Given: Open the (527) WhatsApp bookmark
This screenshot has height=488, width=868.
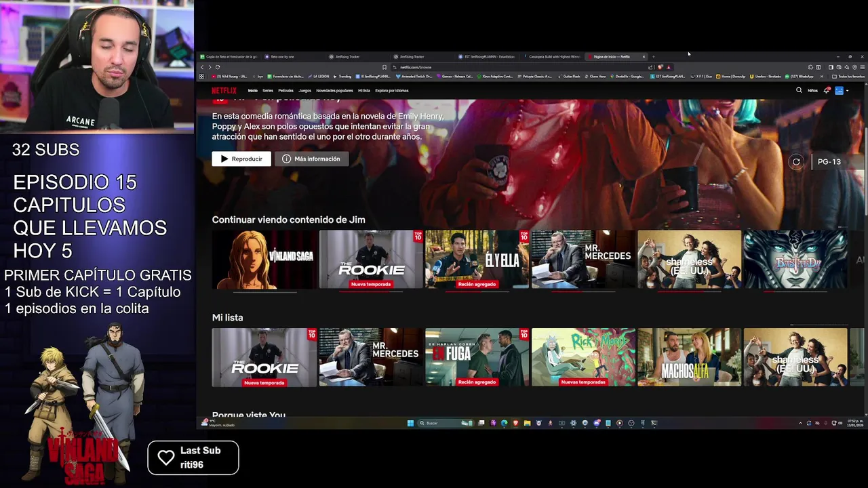Looking at the screenshot, I should (x=800, y=77).
